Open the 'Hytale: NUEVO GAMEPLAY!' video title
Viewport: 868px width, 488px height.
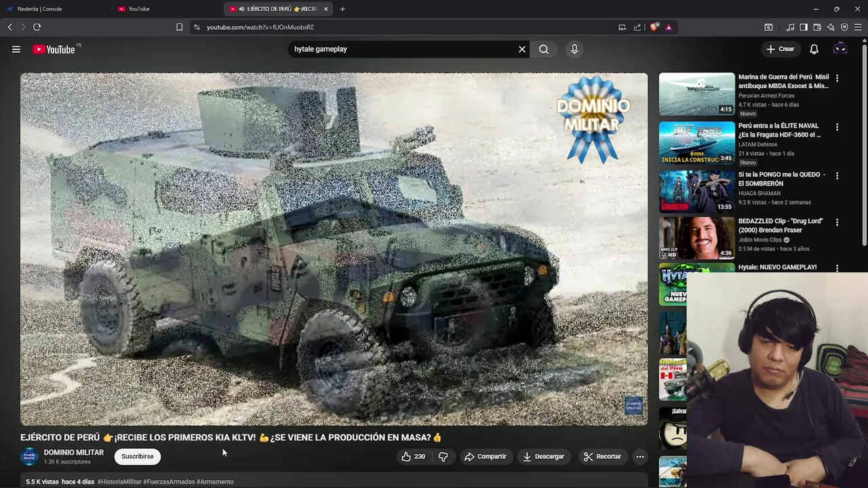tap(777, 267)
